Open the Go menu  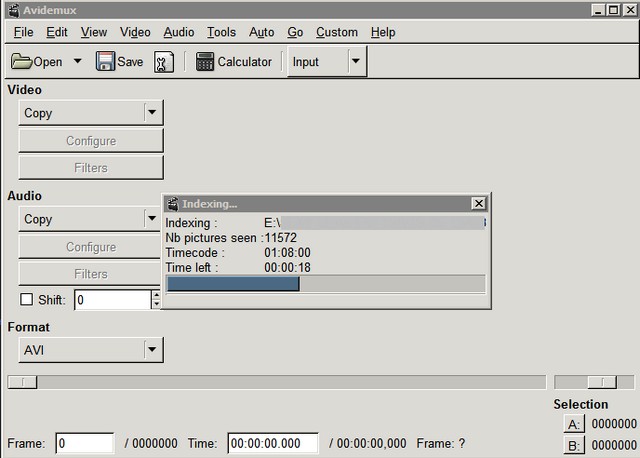point(295,32)
